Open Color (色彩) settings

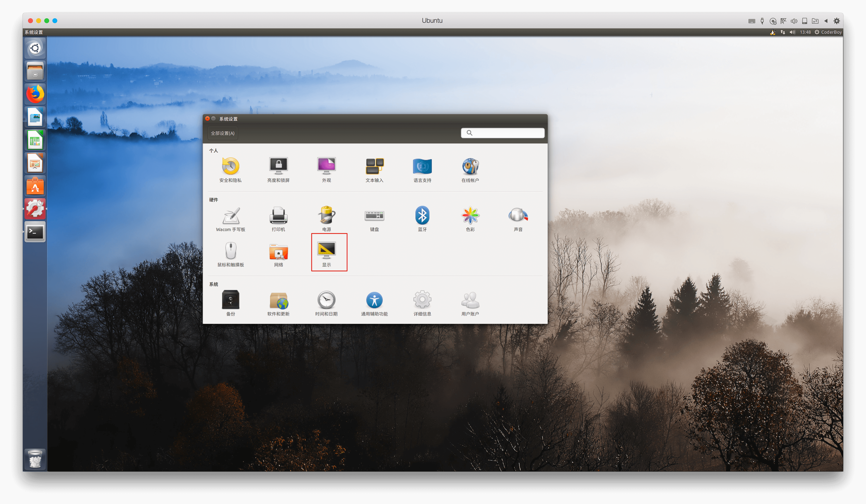click(x=470, y=219)
